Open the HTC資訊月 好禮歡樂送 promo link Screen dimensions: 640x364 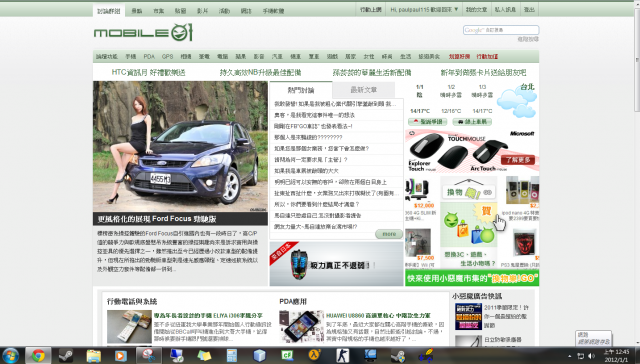click(x=149, y=73)
